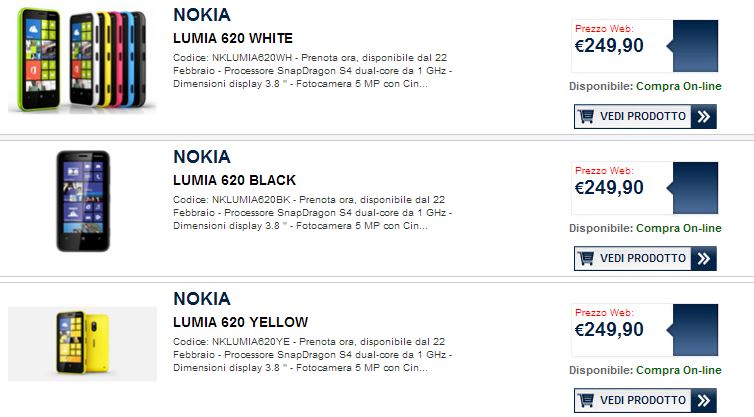
Task: Click blue price tag beside White price
Action: coord(693,46)
